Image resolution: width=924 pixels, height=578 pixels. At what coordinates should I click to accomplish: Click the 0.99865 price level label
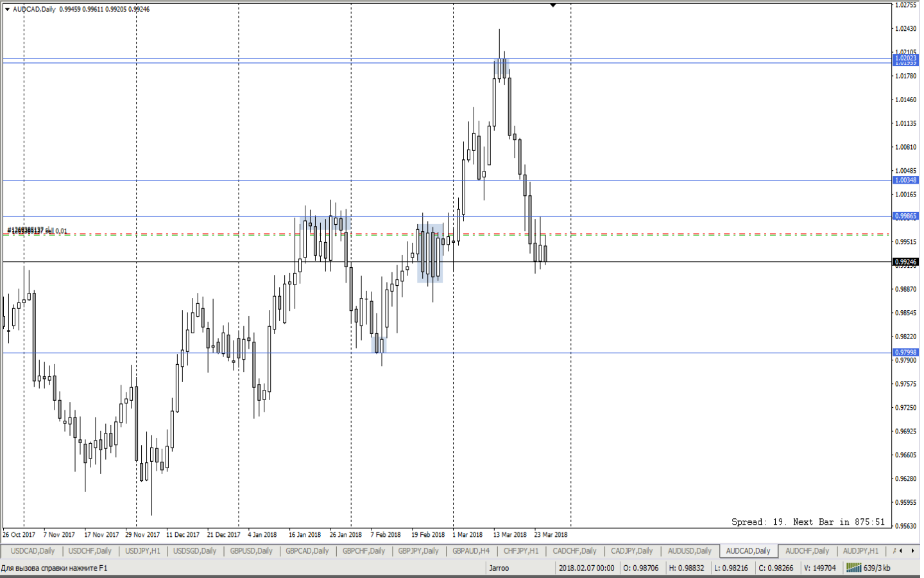coord(905,216)
